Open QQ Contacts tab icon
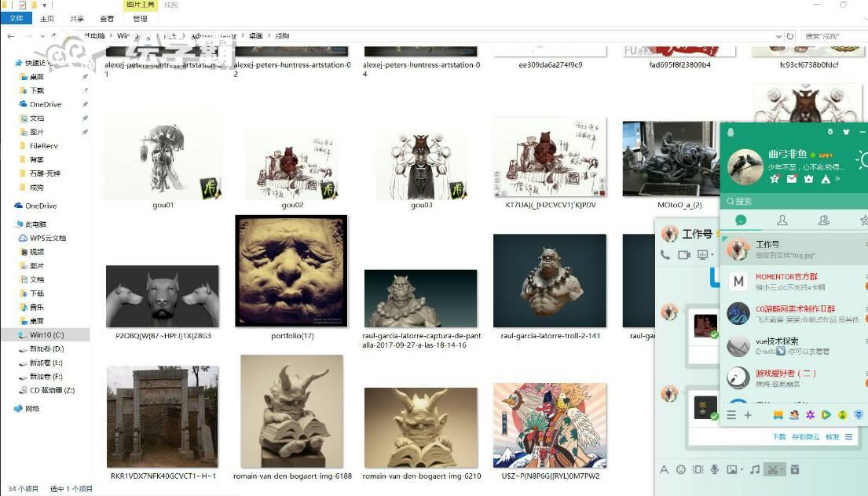This screenshot has height=496, width=868. [x=782, y=220]
